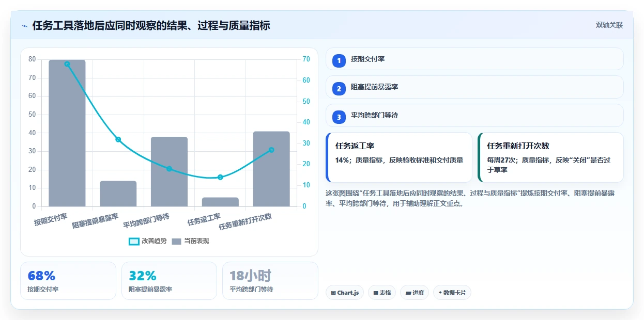This screenshot has width=644, height=320.
Task: Click the description paragraph starting 这张图围绕
Action: tap(470, 198)
